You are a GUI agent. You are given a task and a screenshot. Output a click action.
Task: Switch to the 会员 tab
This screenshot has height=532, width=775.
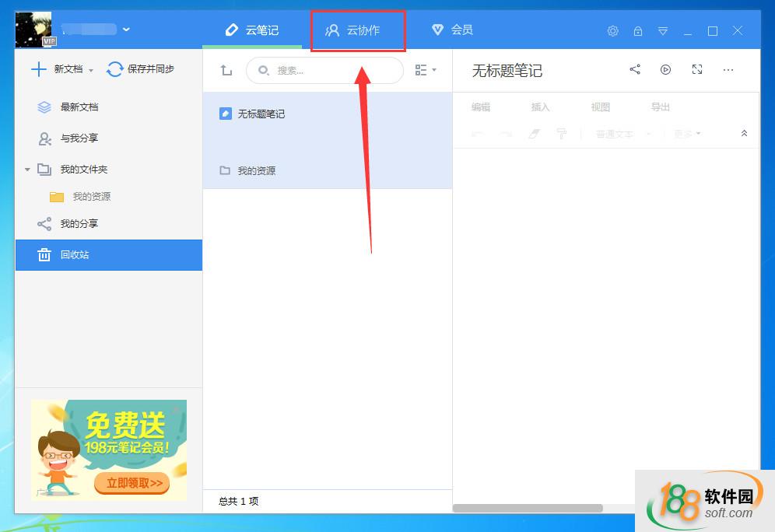point(453,30)
